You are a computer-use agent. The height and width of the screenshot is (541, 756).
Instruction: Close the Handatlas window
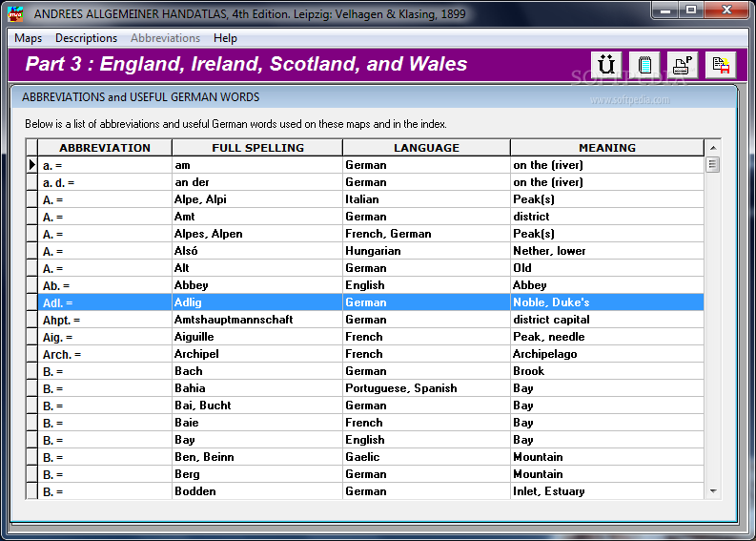pos(726,10)
